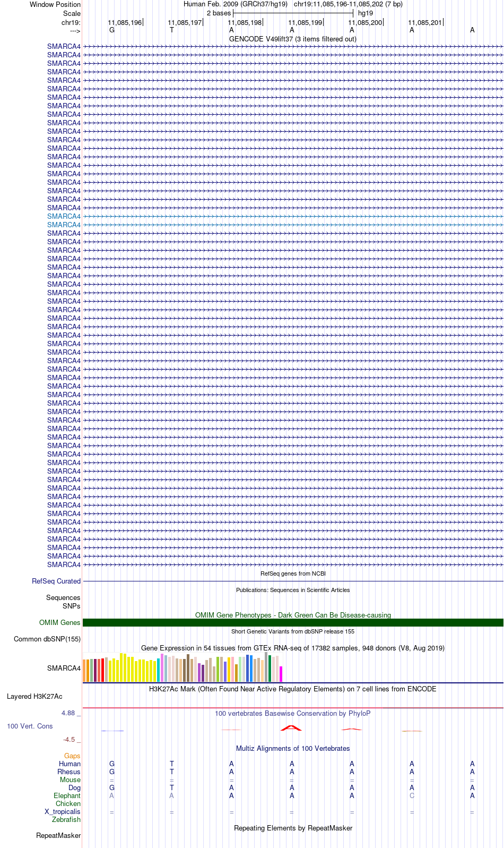Select the 'Mouse' alignment row label
The width and height of the screenshot is (504, 848).
click(x=70, y=780)
